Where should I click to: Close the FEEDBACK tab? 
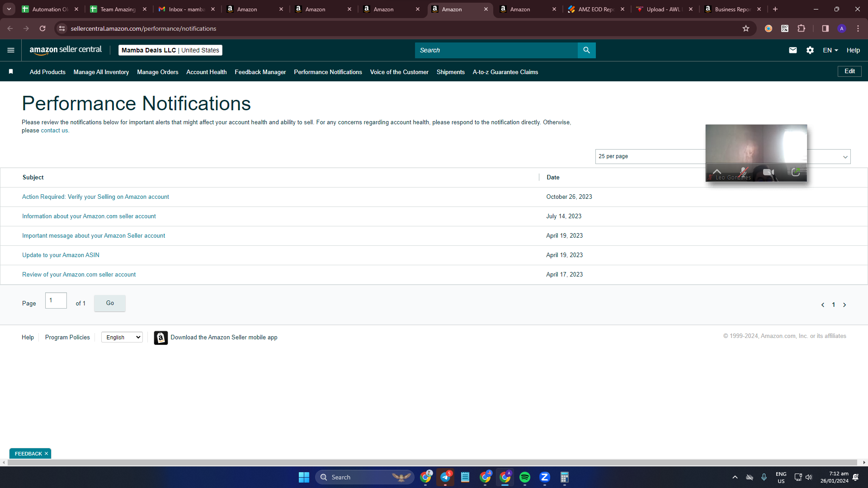click(x=46, y=454)
